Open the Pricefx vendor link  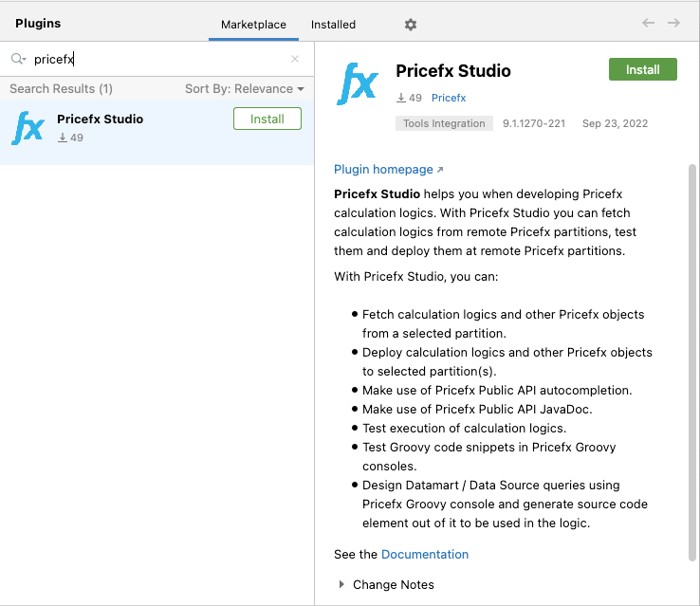[449, 98]
